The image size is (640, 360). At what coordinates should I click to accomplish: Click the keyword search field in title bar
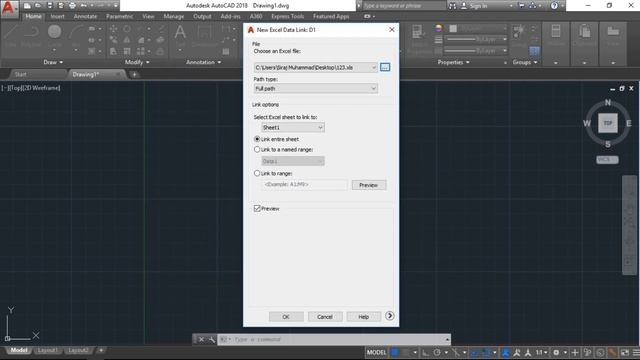click(404, 6)
